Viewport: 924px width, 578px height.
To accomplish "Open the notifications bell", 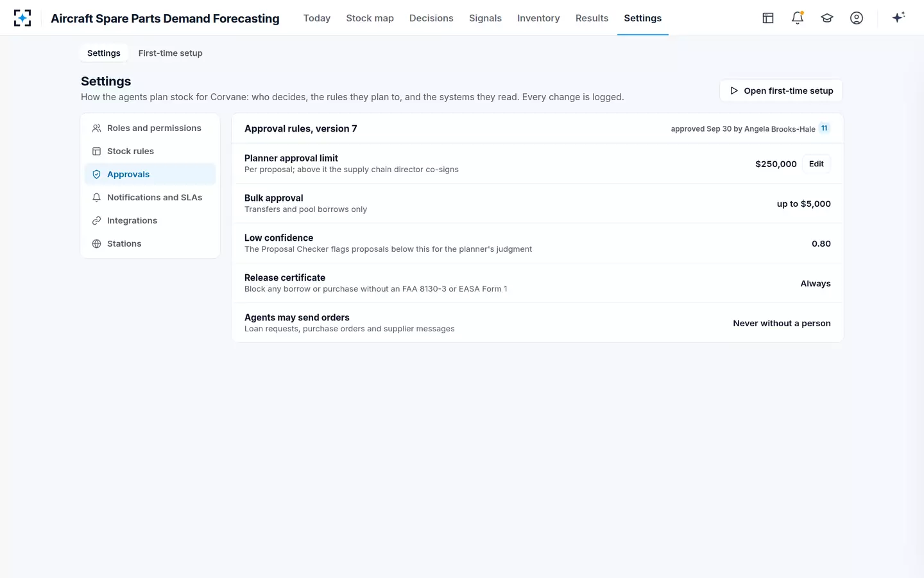I will 798,18.
